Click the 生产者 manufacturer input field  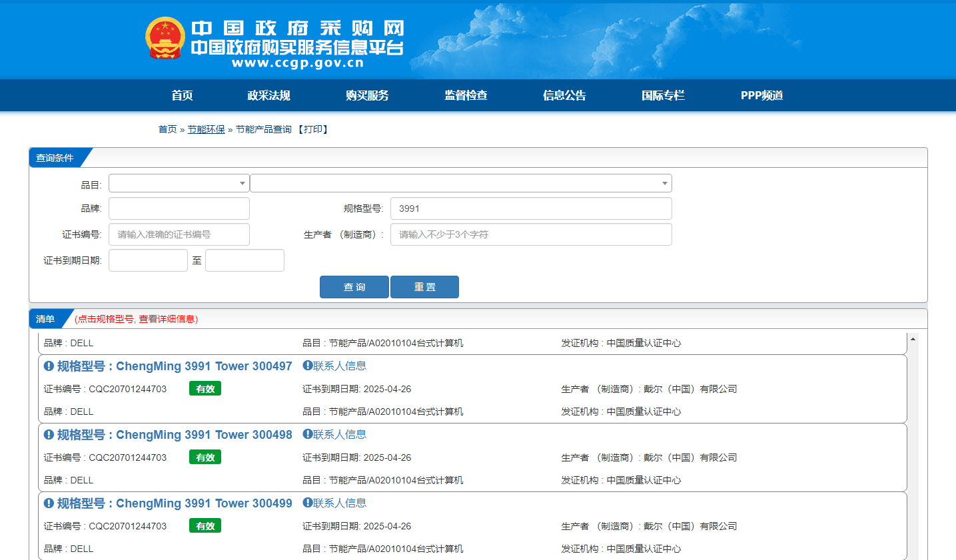(531, 234)
